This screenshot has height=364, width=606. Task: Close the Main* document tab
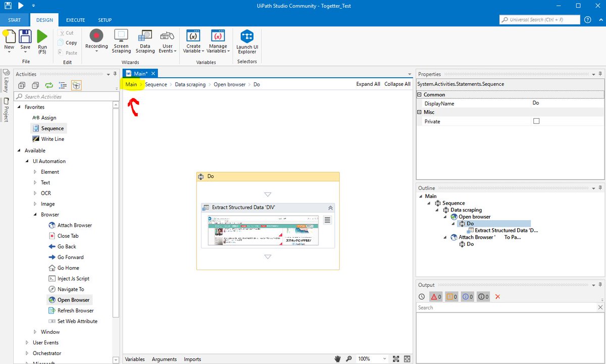(x=153, y=74)
